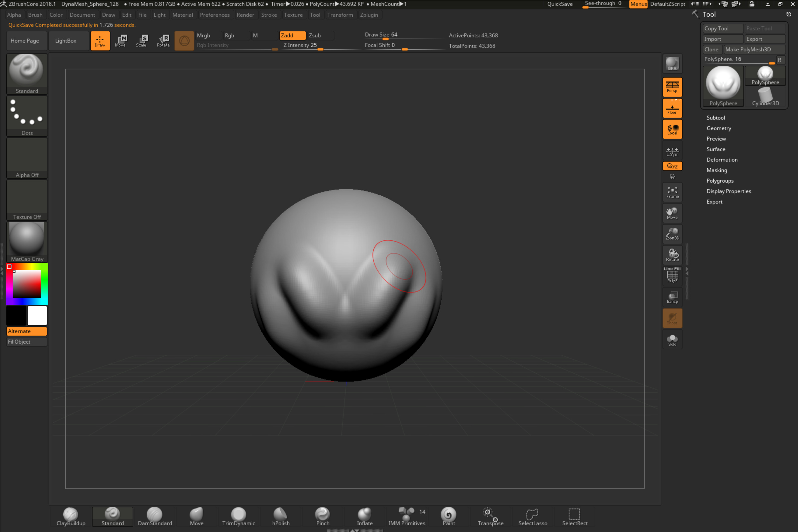798x532 pixels.
Task: Click FillObject button
Action: pyautogui.click(x=27, y=342)
